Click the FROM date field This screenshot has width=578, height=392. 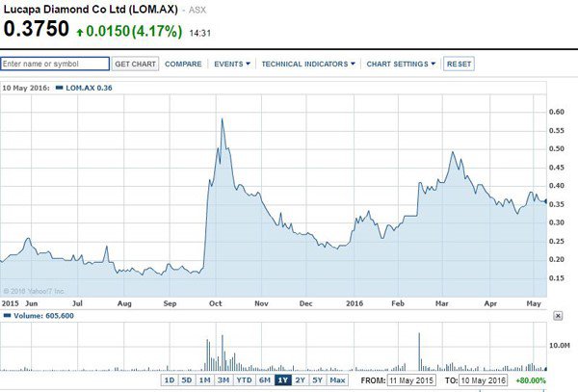point(411,380)
